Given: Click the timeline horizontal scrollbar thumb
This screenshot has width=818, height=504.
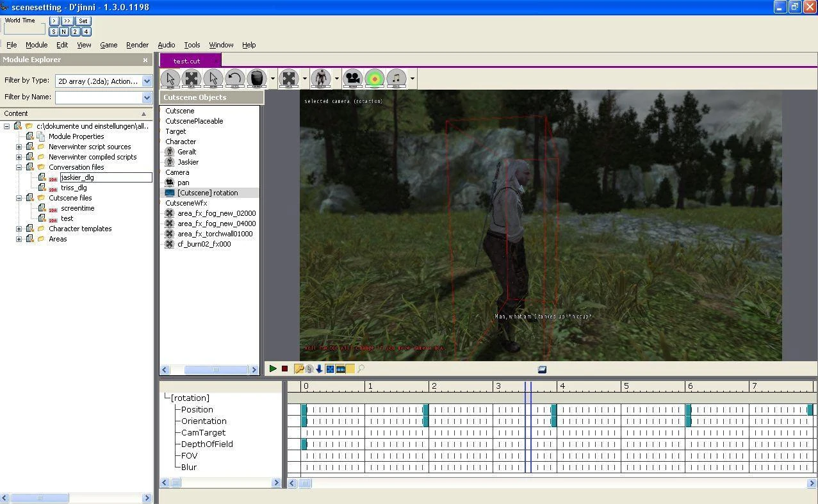Looking at the screenshot, I should pos(305,484).
